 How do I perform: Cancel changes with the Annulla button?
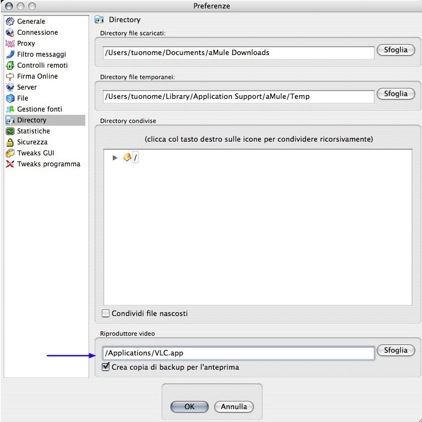234,407
